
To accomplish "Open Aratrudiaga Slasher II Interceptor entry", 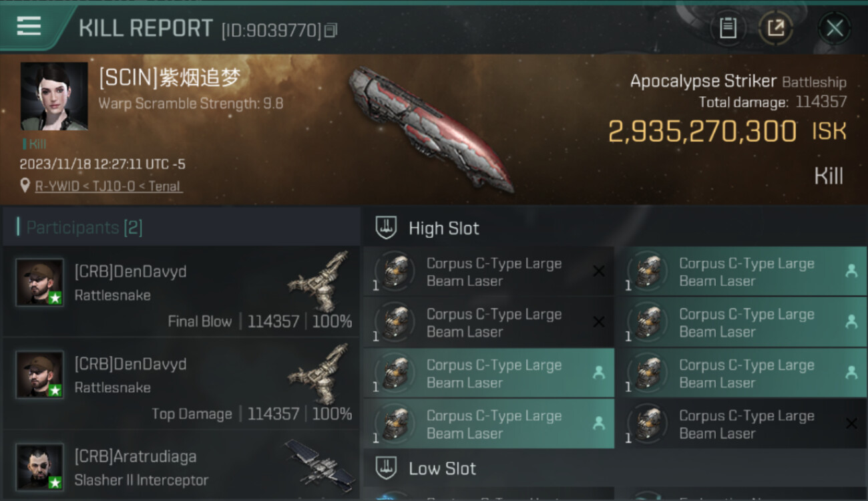I will pos(181,466).
